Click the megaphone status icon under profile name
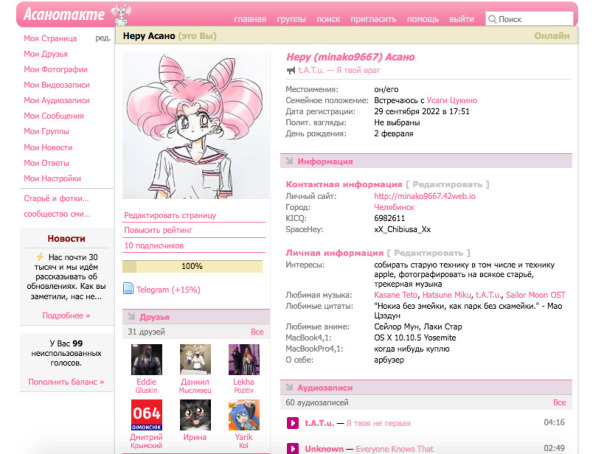This screenshot has width=604, height=454. [x=291, y=70]
